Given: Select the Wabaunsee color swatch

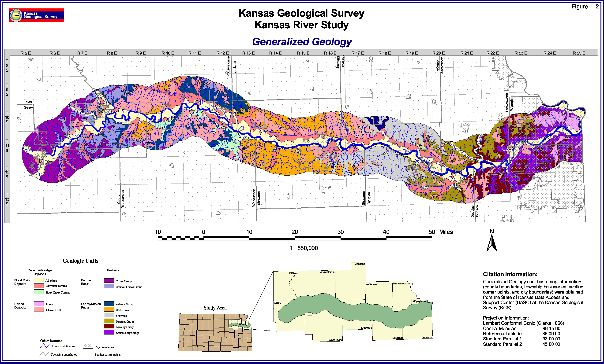Looking at the screenshot, I should [x=109, y=310].
